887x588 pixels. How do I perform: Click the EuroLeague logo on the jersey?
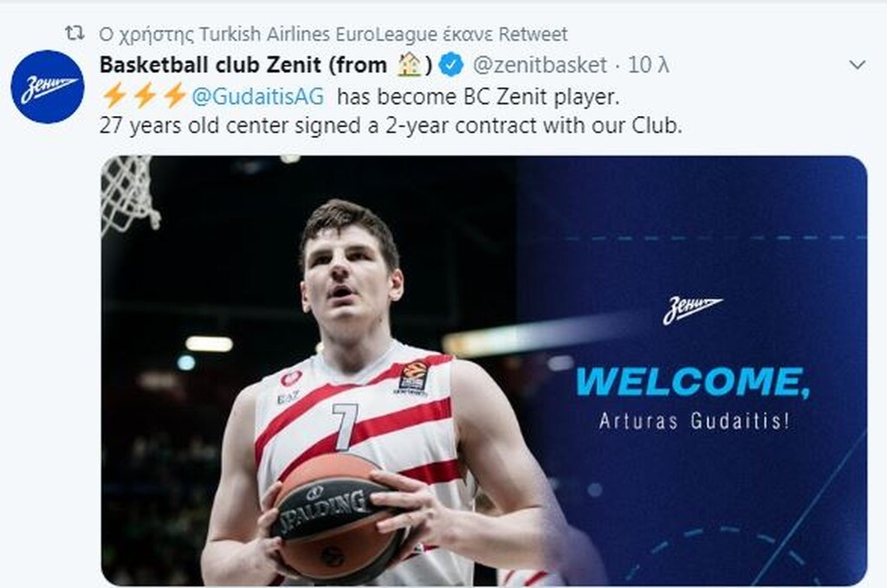(413, 377)
